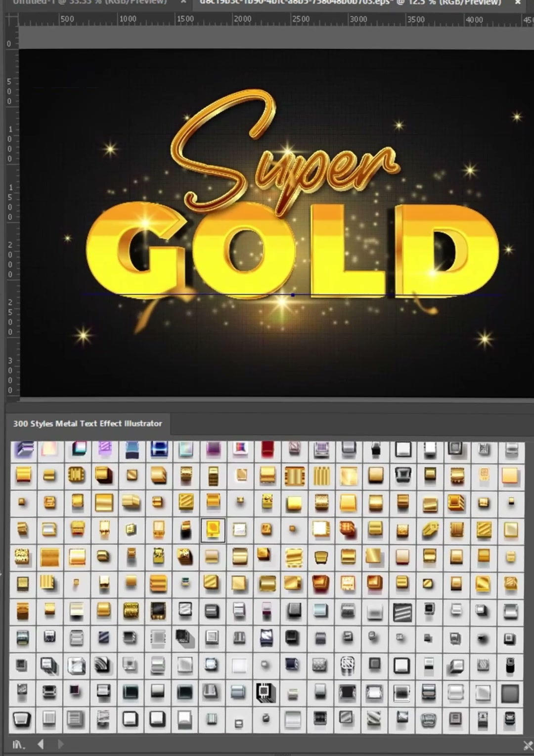Apply the black-outlined gold cup-shaped style
Screen dimensions: 534x756
click(x=321, y=557)
